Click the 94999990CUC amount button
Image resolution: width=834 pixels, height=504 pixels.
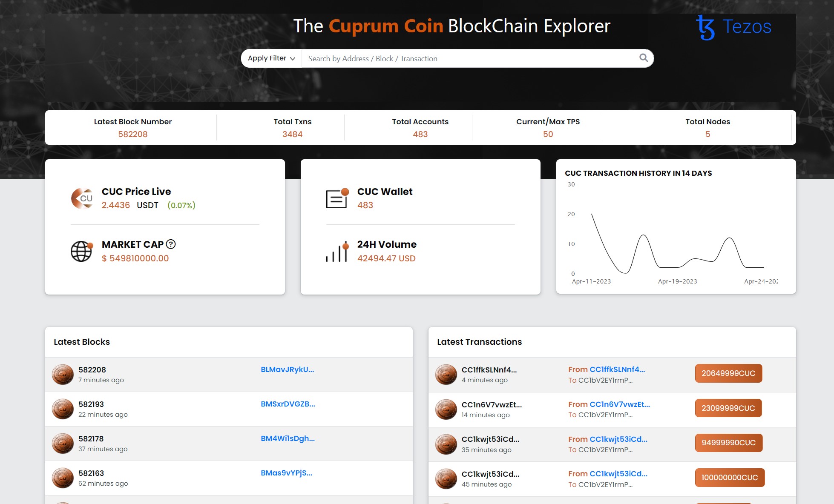click(x=728, y=443)
